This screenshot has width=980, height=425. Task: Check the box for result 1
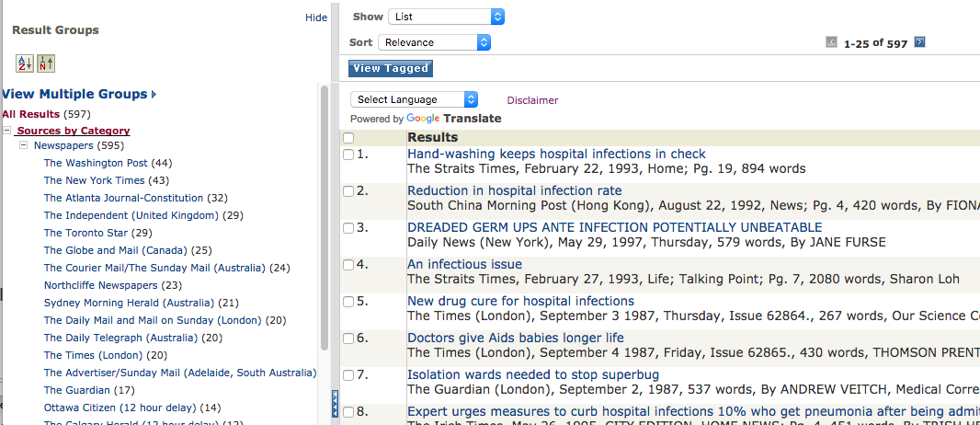[348, 155]
